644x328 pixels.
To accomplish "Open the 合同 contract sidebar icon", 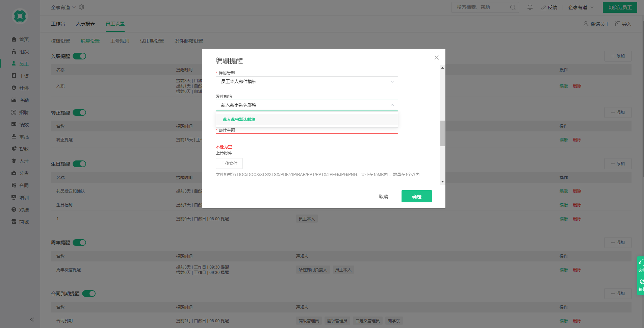I will 14,185.
